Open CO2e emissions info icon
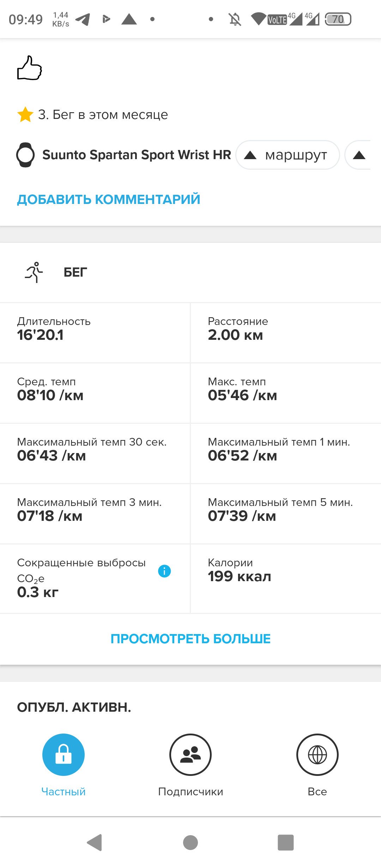The width and height of the screenshot is (381, 868). tap(164, 571)
